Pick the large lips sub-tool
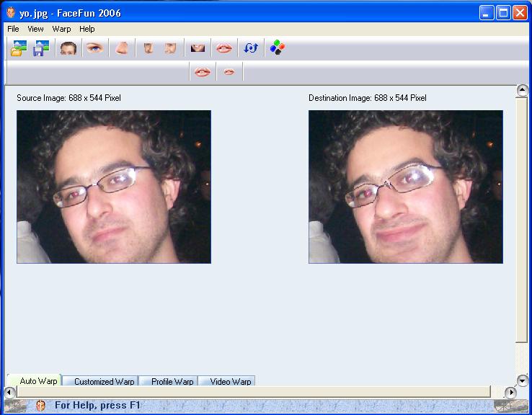The height and width of the screenshot is (415, 532). (x=203, y=72)
